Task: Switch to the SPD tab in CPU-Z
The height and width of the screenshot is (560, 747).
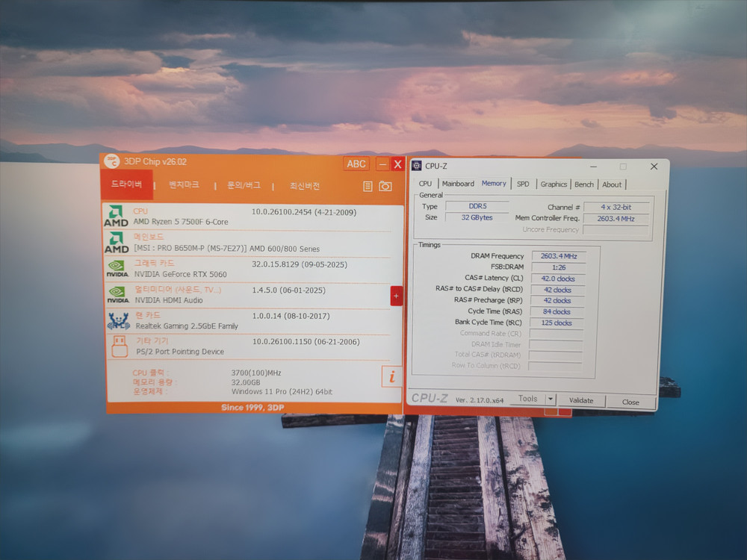Action: (x=523, y=184)
